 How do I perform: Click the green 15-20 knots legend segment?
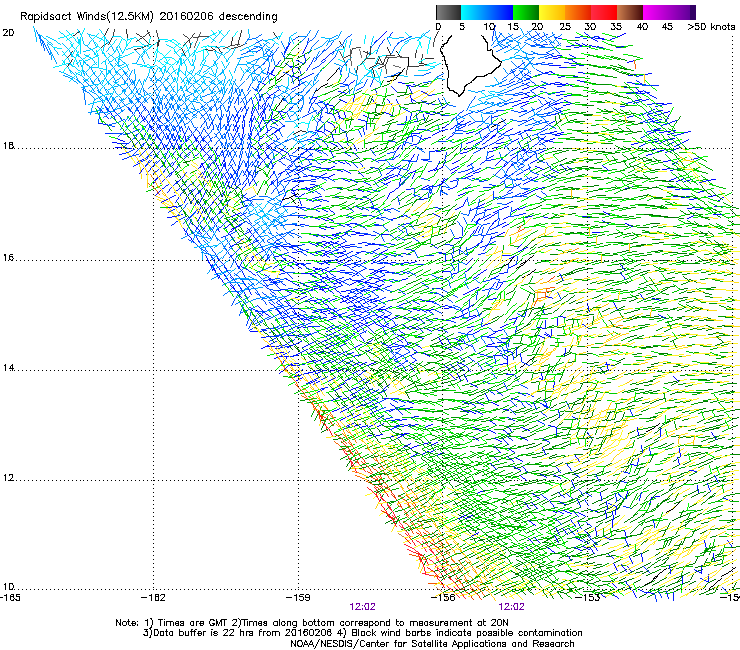coord(526,12)
